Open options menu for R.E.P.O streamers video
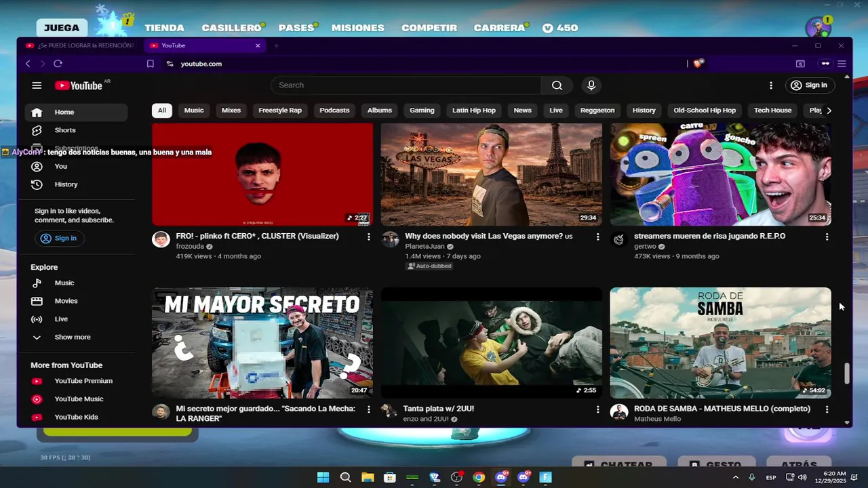Image resolution: width=868 pixels, height=488 pixels. (x=827, y=237)
